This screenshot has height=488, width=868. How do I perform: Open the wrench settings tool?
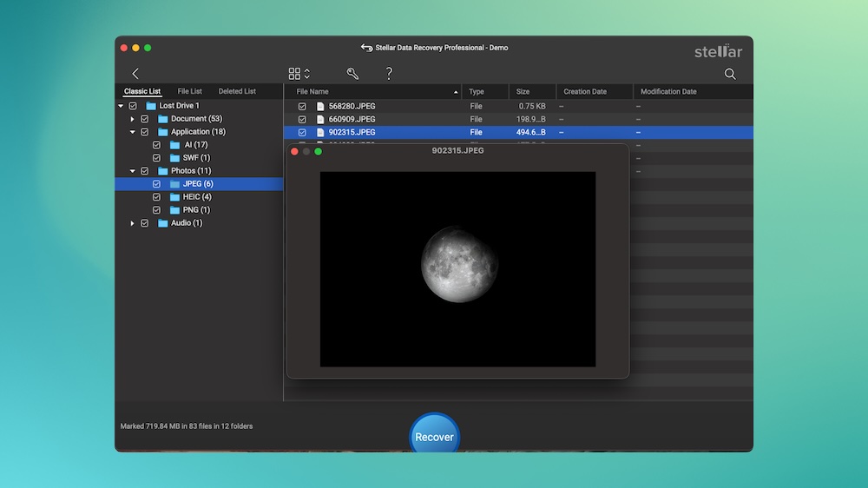tap(352, 74)
